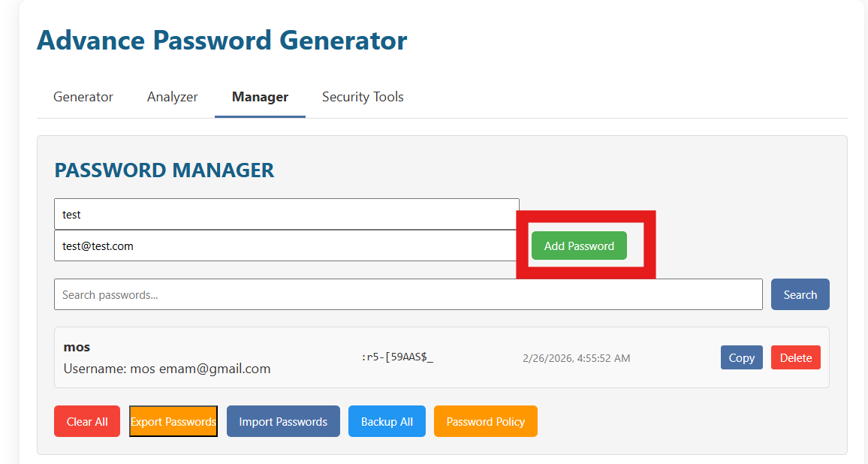Viewport: 868px width, 464px height.
Task: Delete the mos password entry
Action: point(795,357)
